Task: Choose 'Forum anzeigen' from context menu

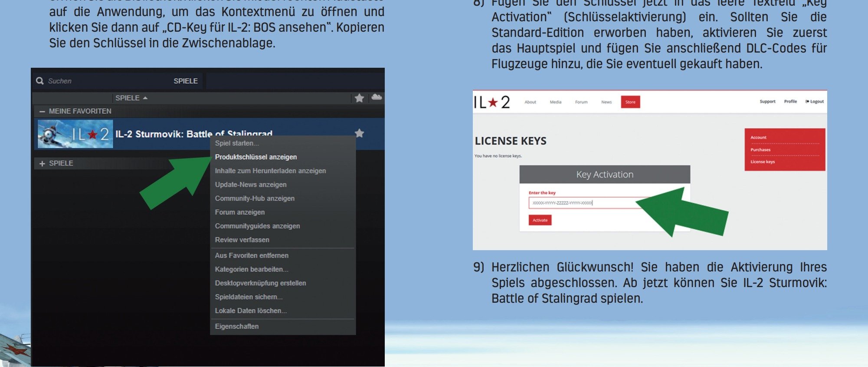Action: click(240, 212)
